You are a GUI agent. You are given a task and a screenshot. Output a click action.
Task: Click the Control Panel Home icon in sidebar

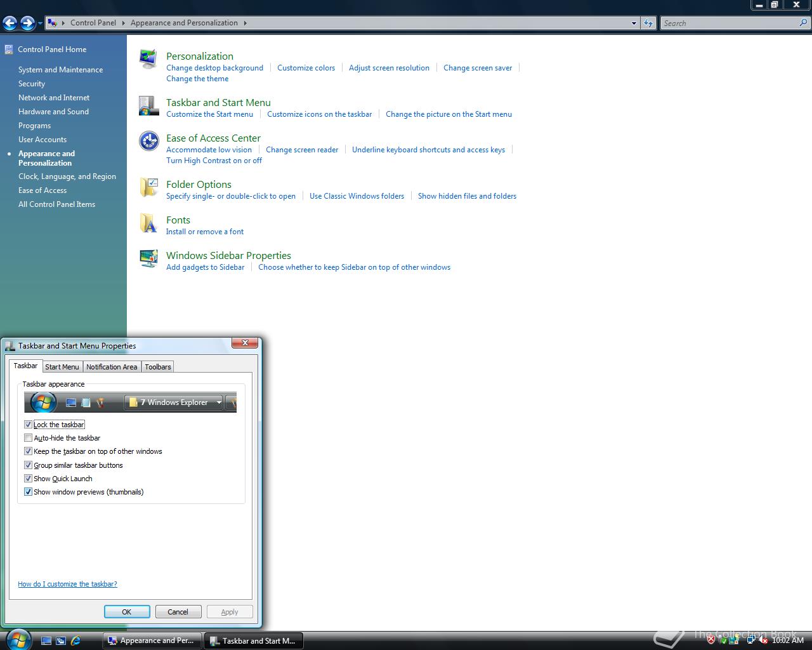coord(9,50)
